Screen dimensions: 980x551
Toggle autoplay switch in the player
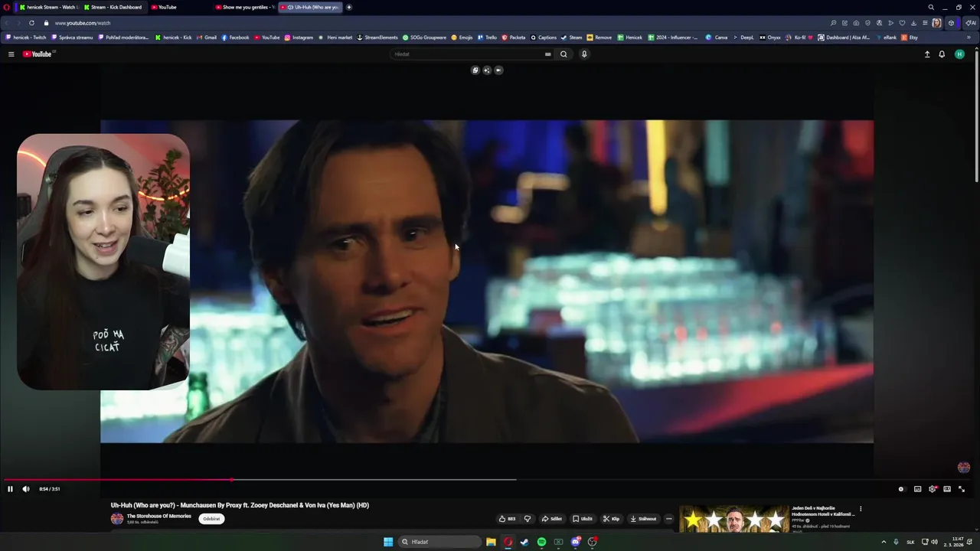click(x=901, y=489)
